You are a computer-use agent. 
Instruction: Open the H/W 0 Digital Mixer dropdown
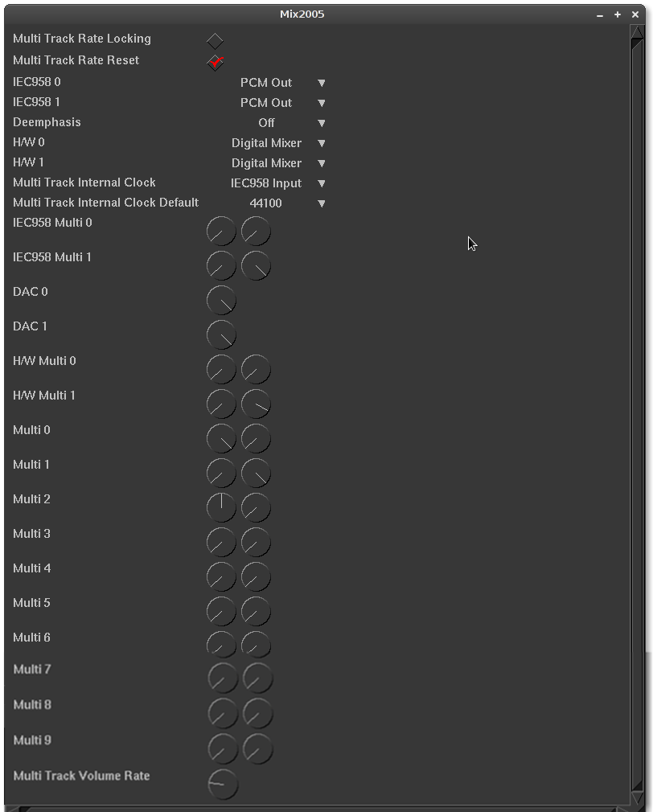click(x=277, y=143)
